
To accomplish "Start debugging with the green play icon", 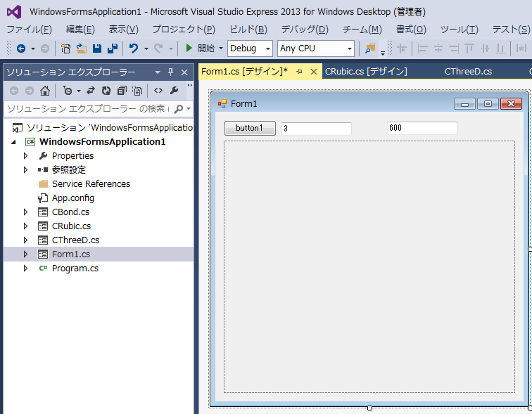I will click(x=189, y=48).
